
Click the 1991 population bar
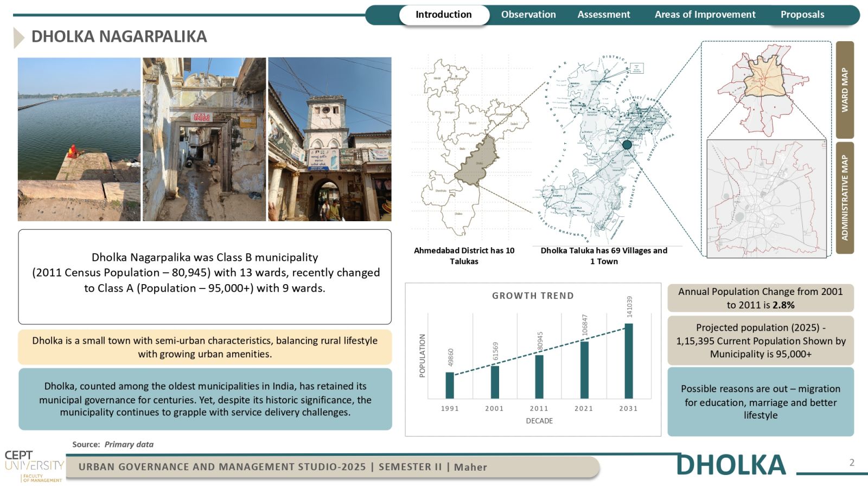coord(450,385)
